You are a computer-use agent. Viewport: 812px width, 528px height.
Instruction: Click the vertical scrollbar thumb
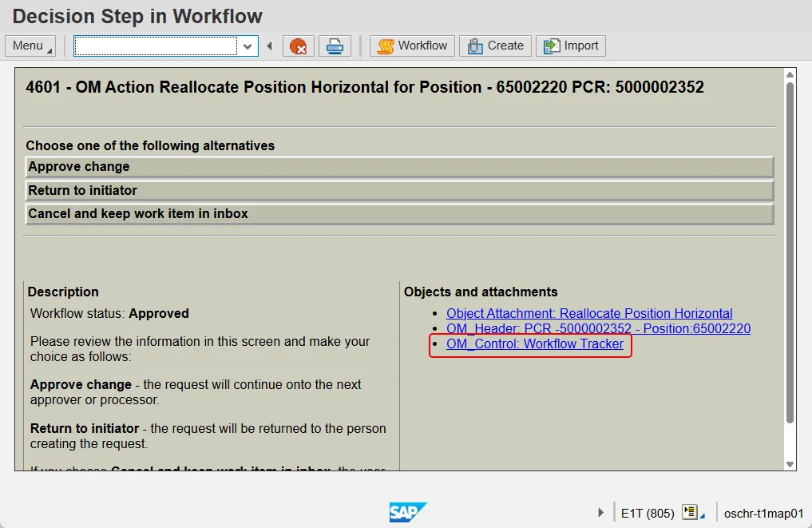(790, 253)
